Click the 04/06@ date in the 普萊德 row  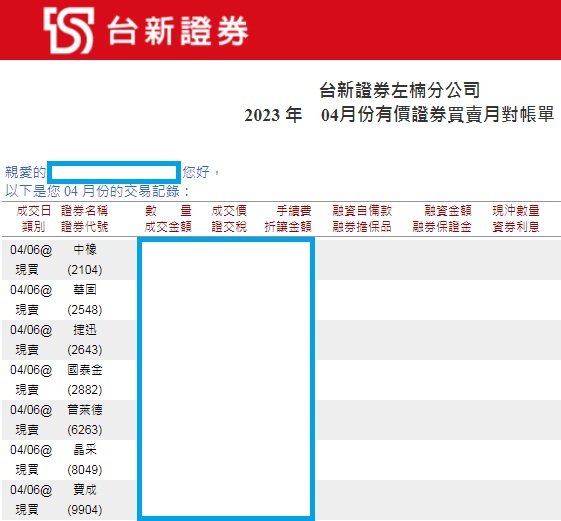[x=31, y=410]
